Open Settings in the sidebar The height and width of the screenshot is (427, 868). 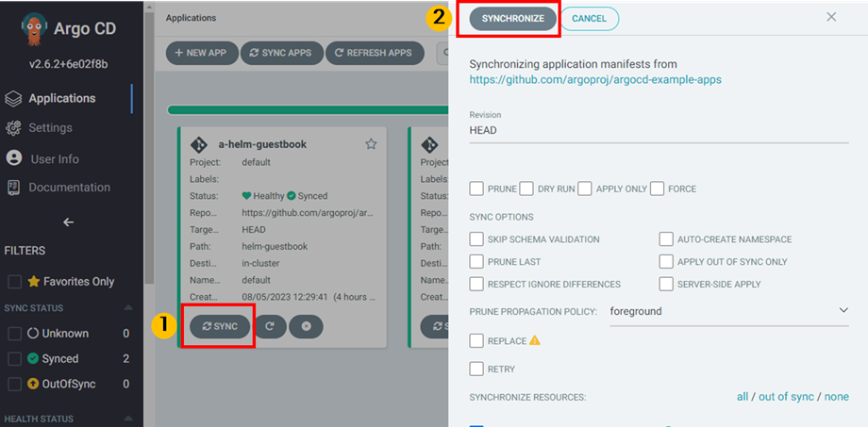50,128
